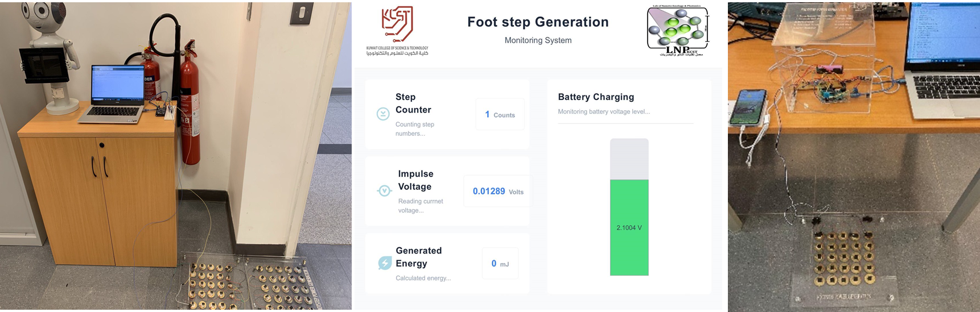Image resolution: width=980 pixels, height=312 pixels.
Task: Click the Monitoring System subtitle
Action: point(538,40)
